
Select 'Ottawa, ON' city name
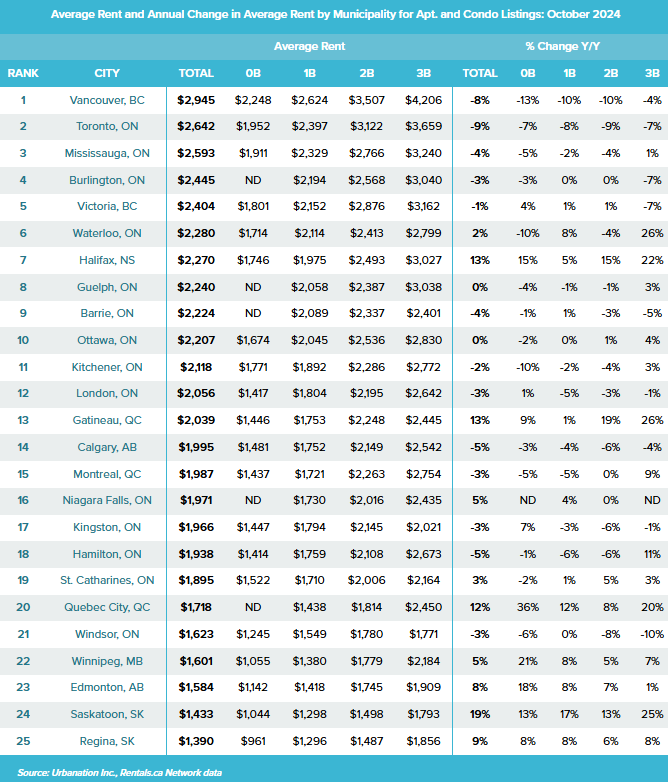pyautogui.click(x=107, y=340)
